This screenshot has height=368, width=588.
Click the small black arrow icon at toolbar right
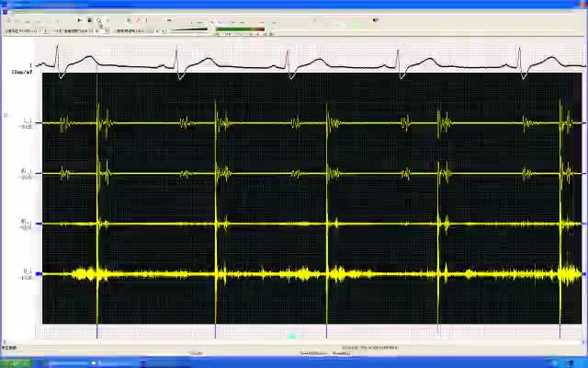375,20
